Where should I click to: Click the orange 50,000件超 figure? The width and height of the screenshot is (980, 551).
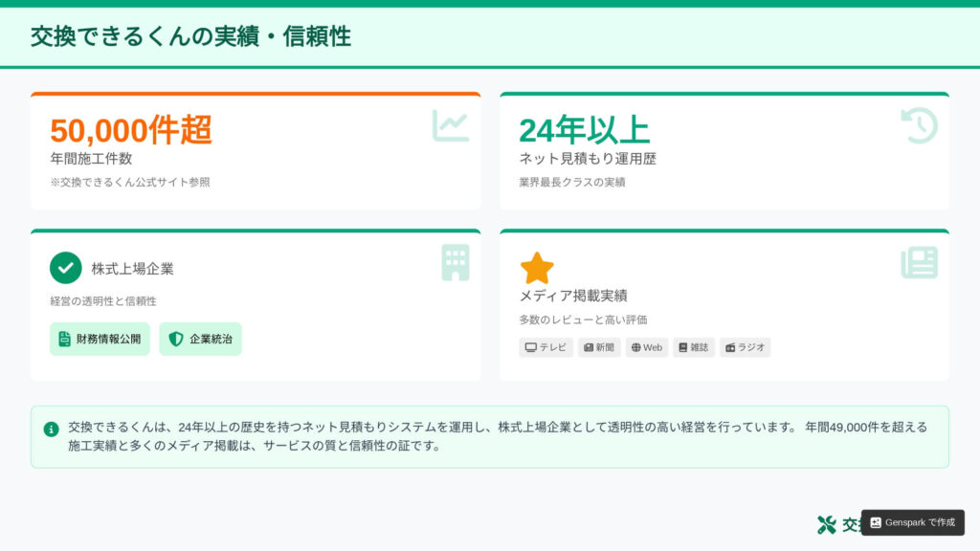[x=131, y=130]
